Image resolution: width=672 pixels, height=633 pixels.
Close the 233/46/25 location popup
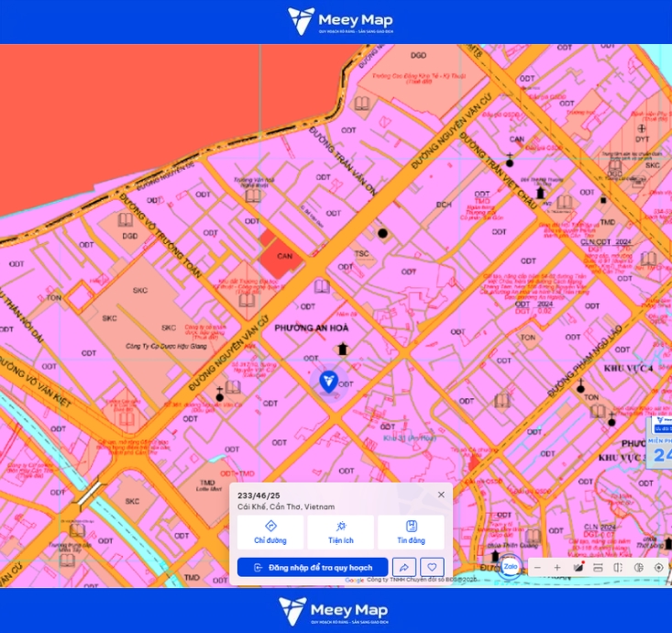point(441,494)
